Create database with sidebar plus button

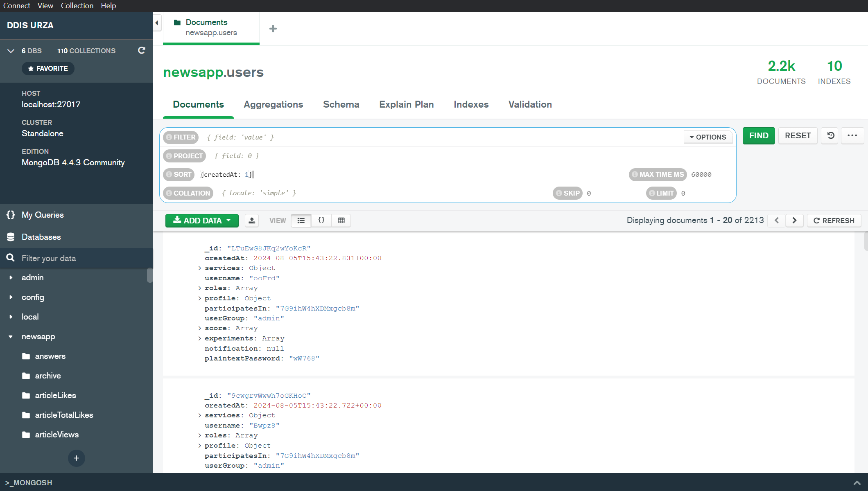click(77, 458)
